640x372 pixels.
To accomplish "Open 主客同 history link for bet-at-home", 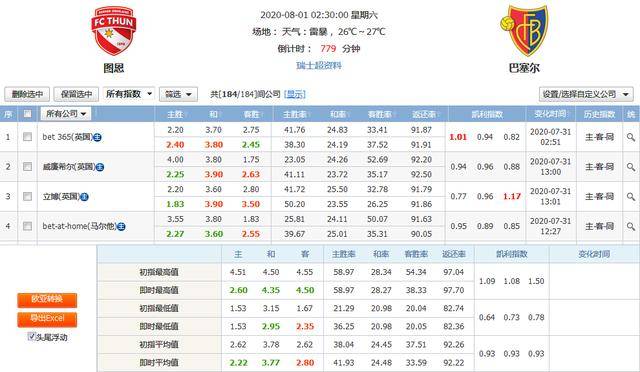I will point(599,226).
